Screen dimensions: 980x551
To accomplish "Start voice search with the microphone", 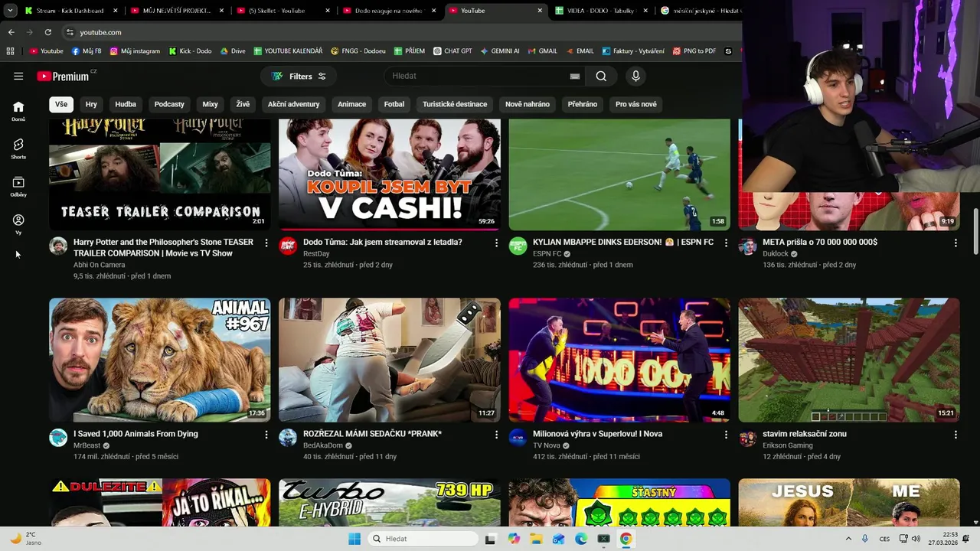I will point(635,76).
